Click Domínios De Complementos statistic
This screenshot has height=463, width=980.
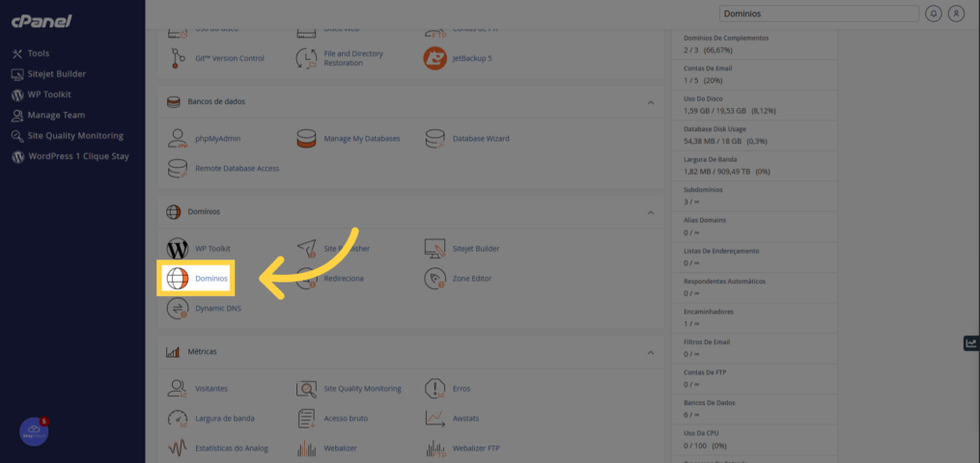[x=754, y=43]
